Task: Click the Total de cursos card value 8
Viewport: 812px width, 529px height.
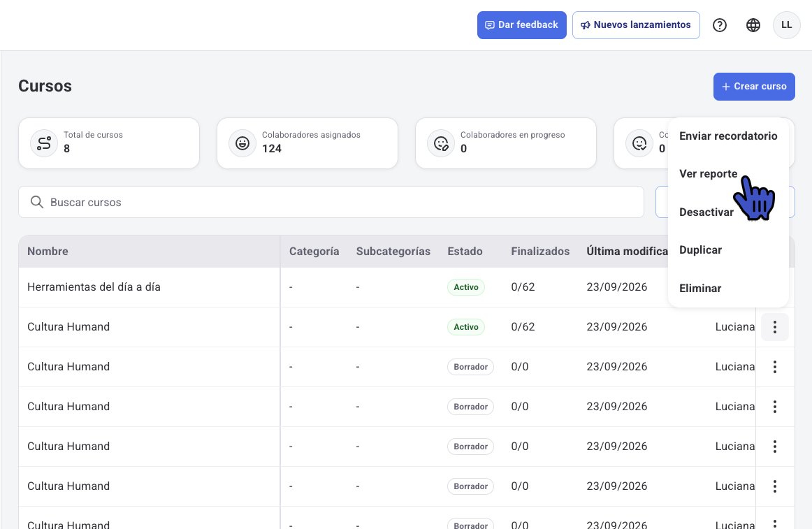Action: tap(67, 149)
